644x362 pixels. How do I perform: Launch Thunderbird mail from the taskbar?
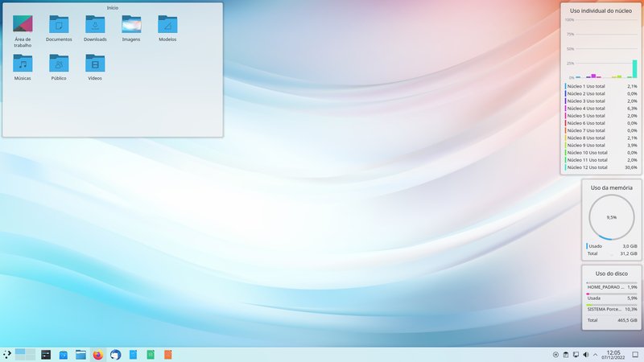tap(115, 355)
